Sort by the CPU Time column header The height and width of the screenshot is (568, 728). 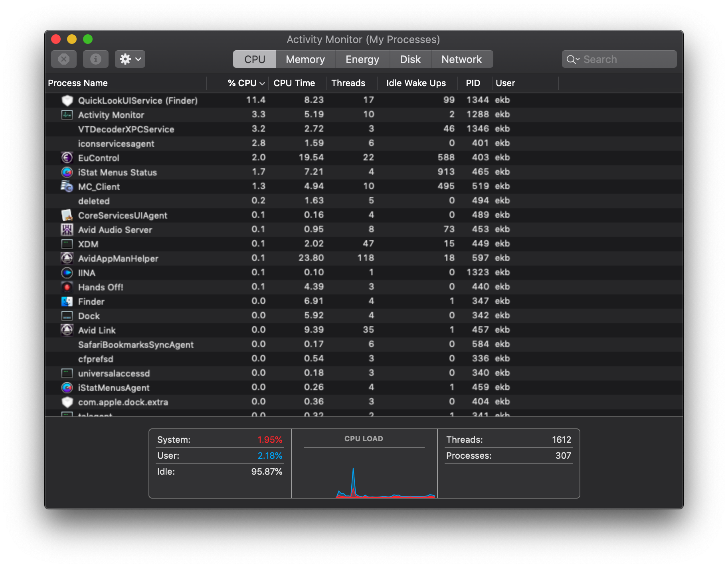pyautogui.click(x=294, y=83)
